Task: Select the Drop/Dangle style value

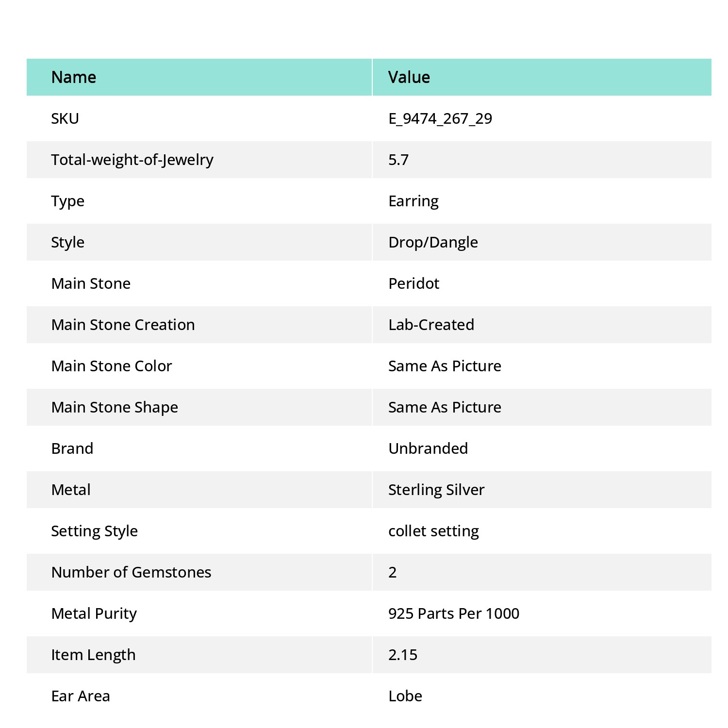Action: 433,242
